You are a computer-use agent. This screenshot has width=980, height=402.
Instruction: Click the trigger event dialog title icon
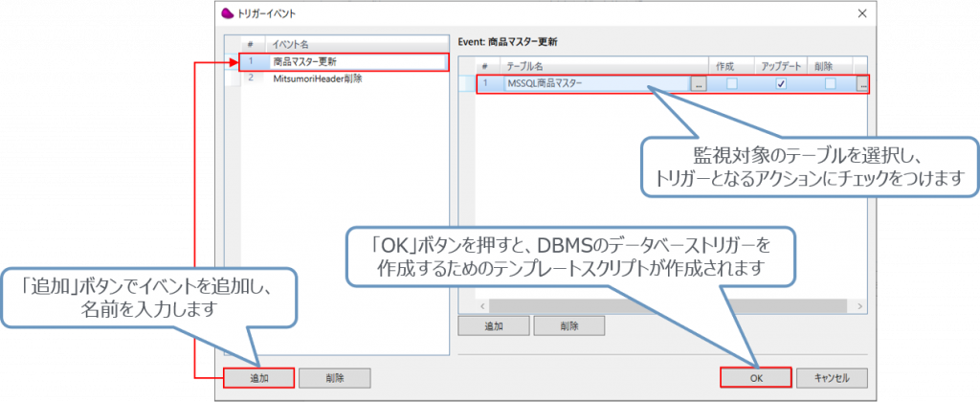(227, 13)
